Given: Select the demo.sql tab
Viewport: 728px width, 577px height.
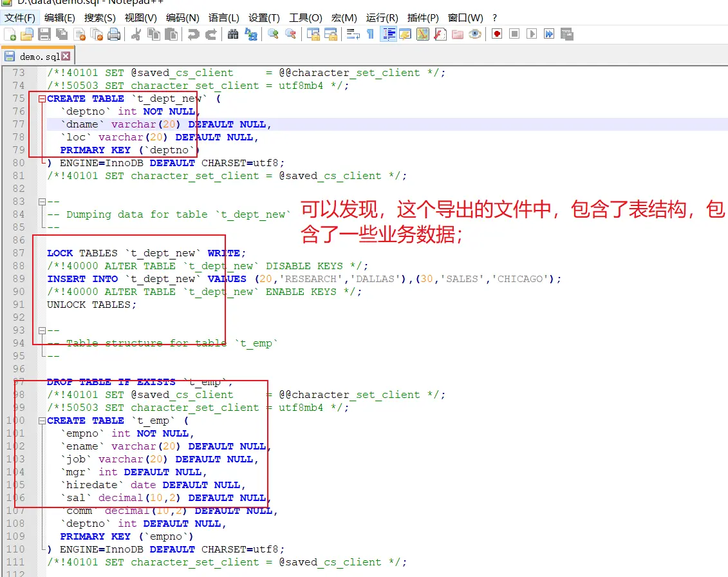Looking at the screenshot, I should tap(39, 56).
